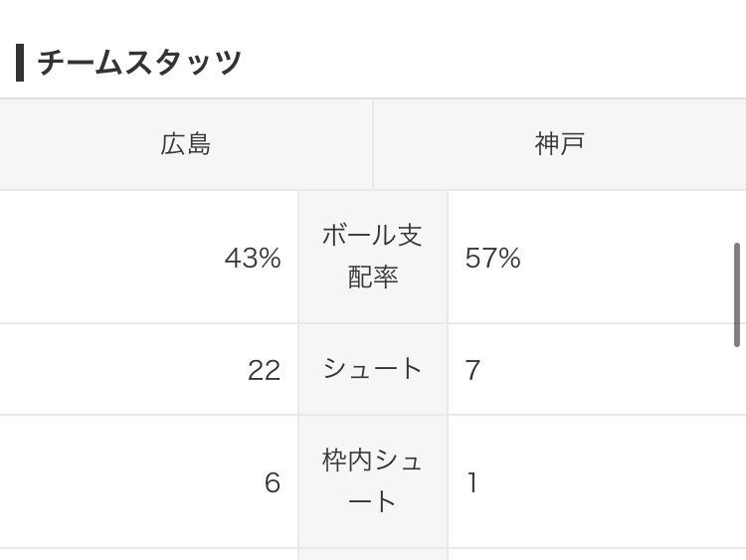
Task: Select the 神戸 team header cell
Action: click(559, 144)
